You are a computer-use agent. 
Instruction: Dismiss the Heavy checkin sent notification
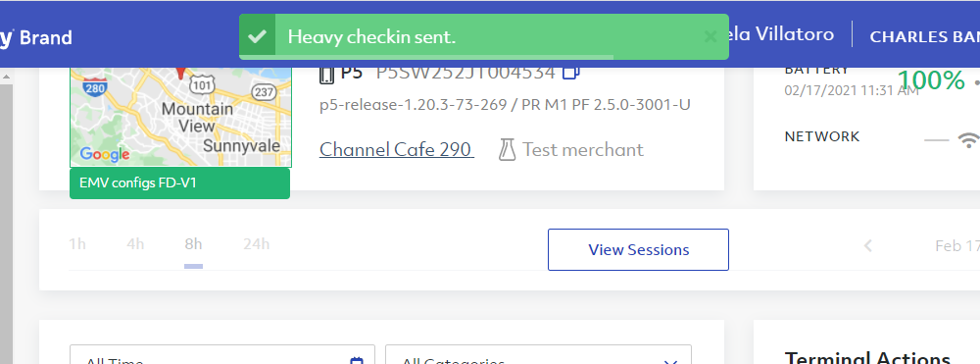pos(710,37)
